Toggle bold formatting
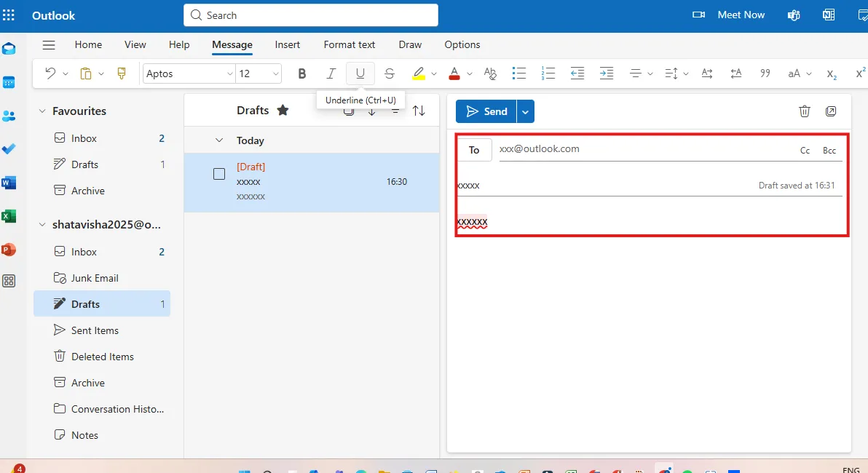868x473 pixels. tap(301, 73)
